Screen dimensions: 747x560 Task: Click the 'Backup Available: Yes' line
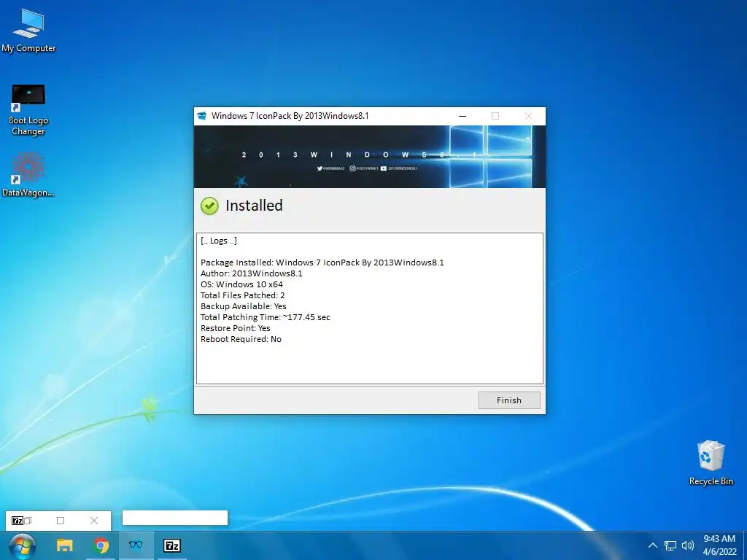pos(244,306)
